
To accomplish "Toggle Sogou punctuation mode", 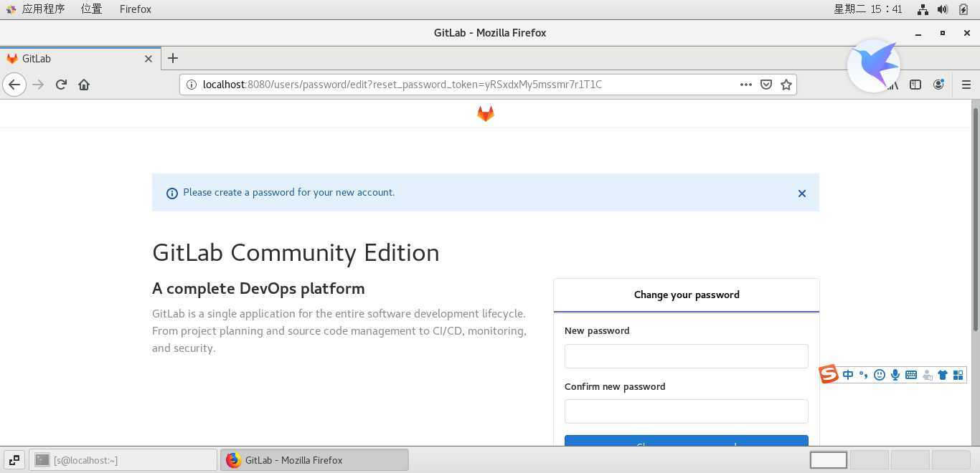I will tap(863, 375).
